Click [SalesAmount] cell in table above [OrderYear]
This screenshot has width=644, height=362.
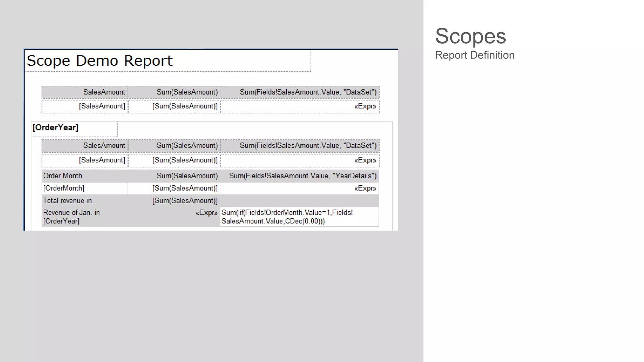pos(85,107)
